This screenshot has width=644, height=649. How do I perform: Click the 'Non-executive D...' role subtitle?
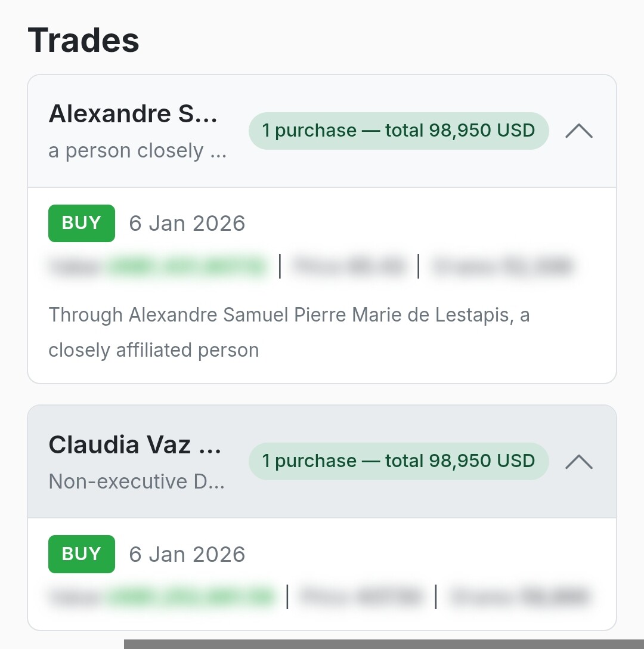pyautogui.click(x=137, y=481)
